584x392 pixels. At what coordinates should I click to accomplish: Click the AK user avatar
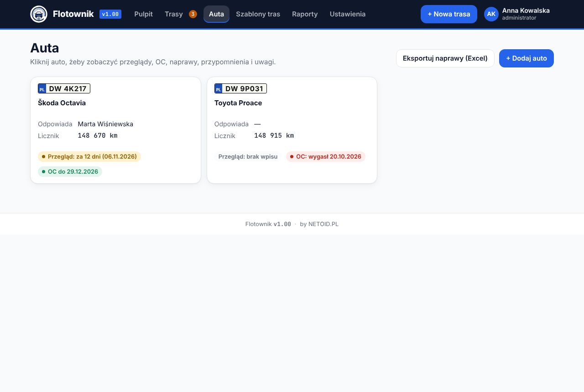[491, 14]
